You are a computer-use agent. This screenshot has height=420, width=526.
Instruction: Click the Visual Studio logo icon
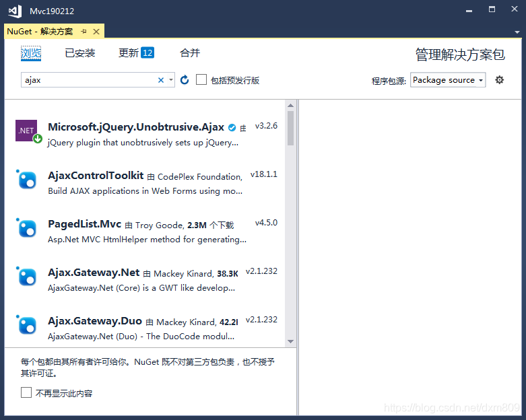[x=15, y=11]
